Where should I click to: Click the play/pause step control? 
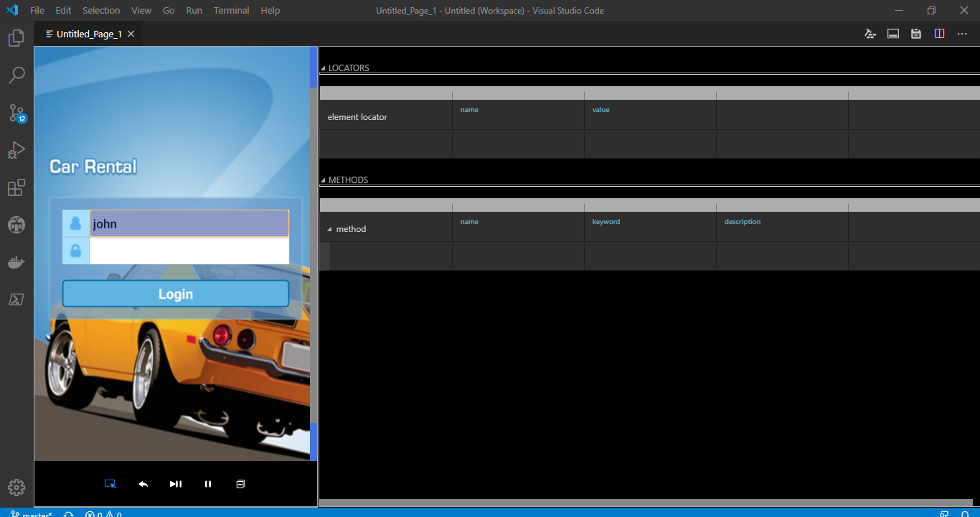click(176, 484)
